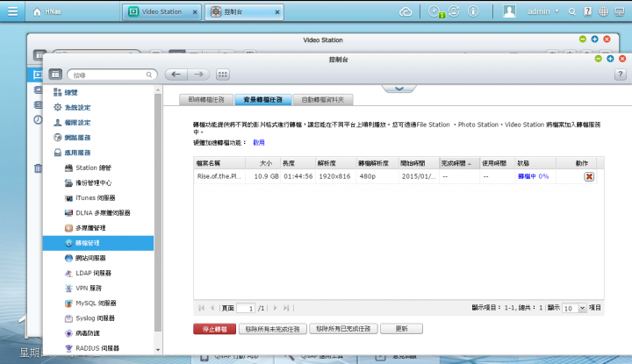This screenshot has height=364, width=632.
Task: Open 多媒體管理 in sidebar
Action: (85, 228)
